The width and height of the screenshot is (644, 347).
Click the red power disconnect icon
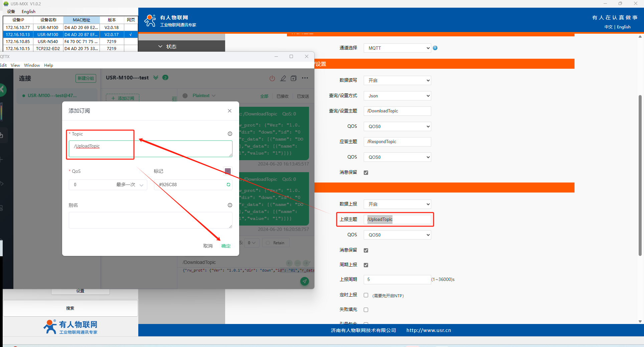[272, 78]
